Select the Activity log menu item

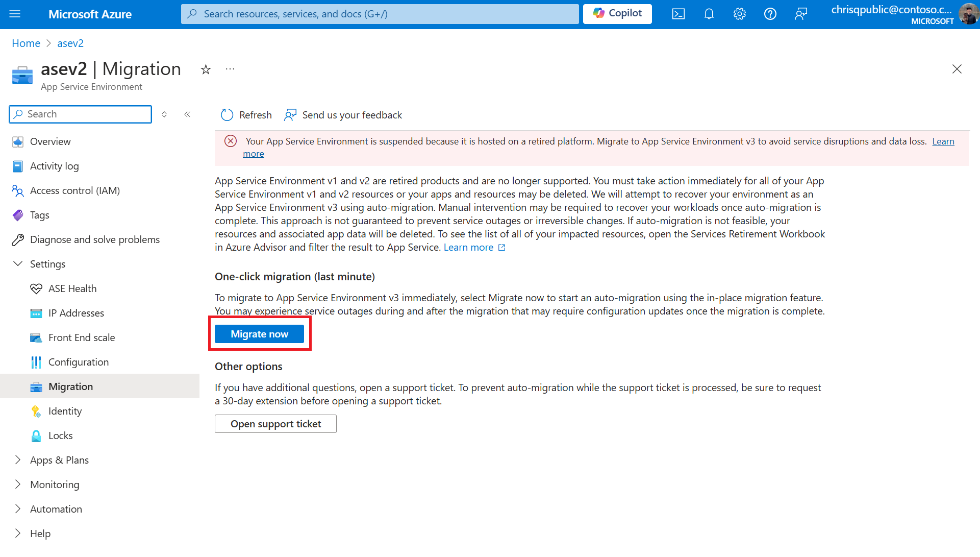[x=54, y=166]
